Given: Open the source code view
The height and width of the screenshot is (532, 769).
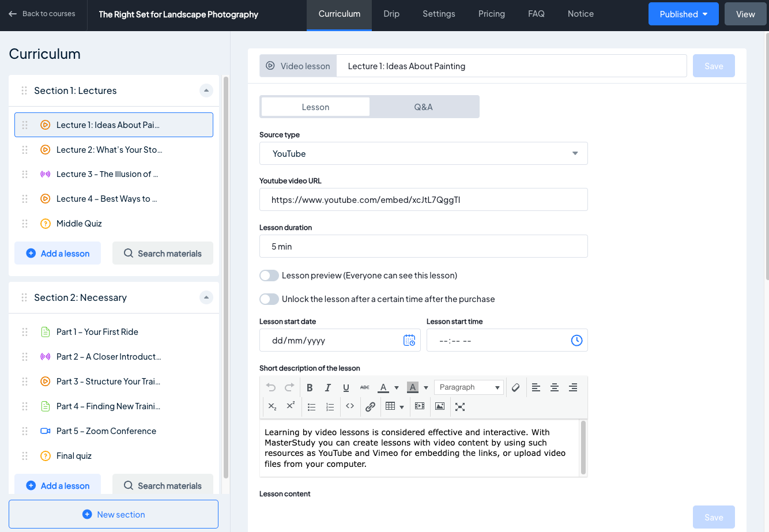Looking at the screenshot, I should (x=350, y=406).
